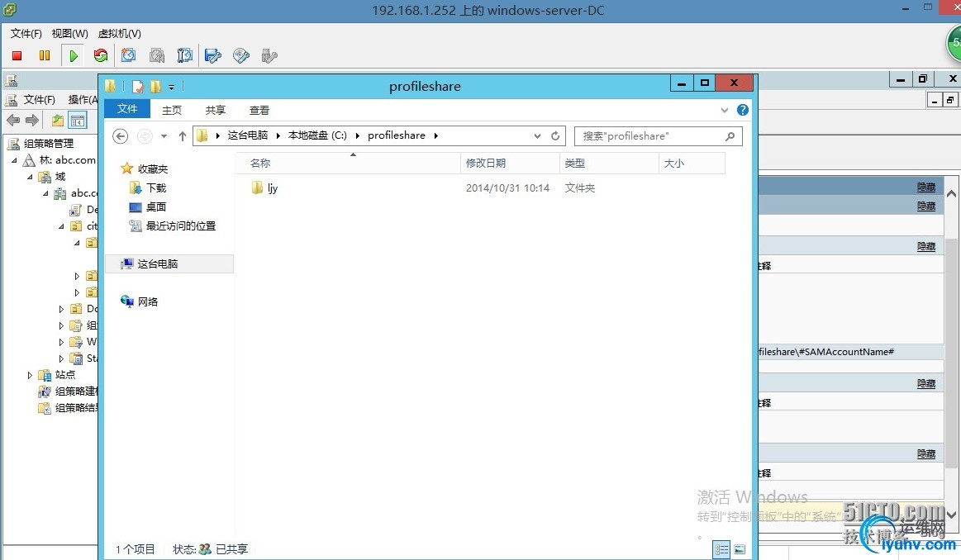The image size is (961, 560).
Task: Click the CD/DVD drive settings icon
Action: tap(240, 56)
